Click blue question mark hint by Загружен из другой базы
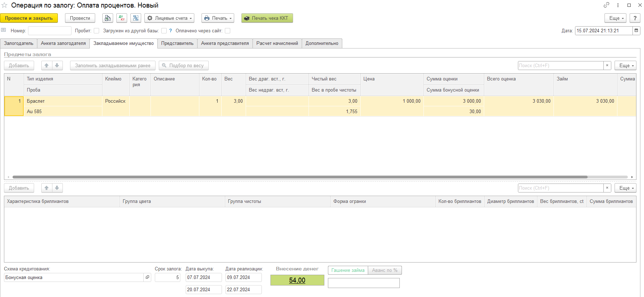Screen dimensions: 644x297 pyautogui.click(x=171, y=31)
